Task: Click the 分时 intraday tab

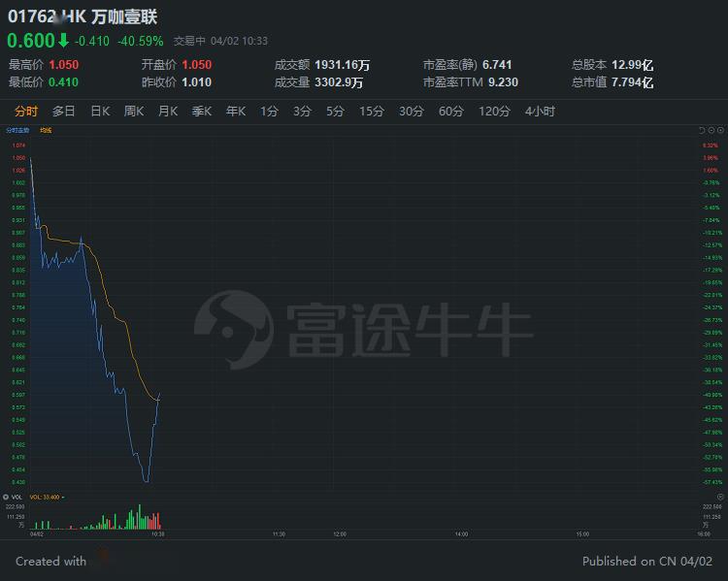Action: (26, 112)
